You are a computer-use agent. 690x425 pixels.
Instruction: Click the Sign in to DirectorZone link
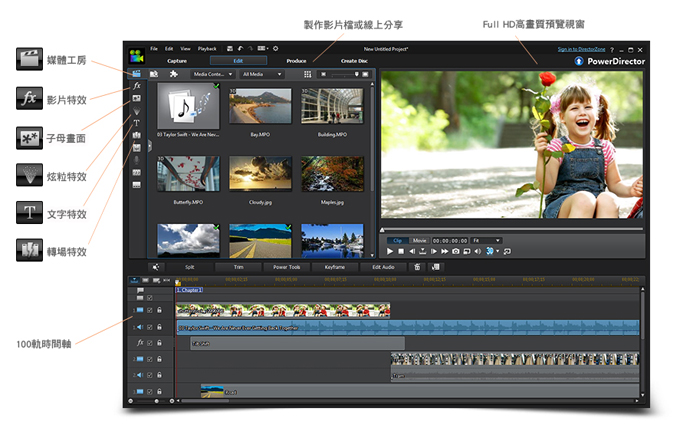pos(580,49)
